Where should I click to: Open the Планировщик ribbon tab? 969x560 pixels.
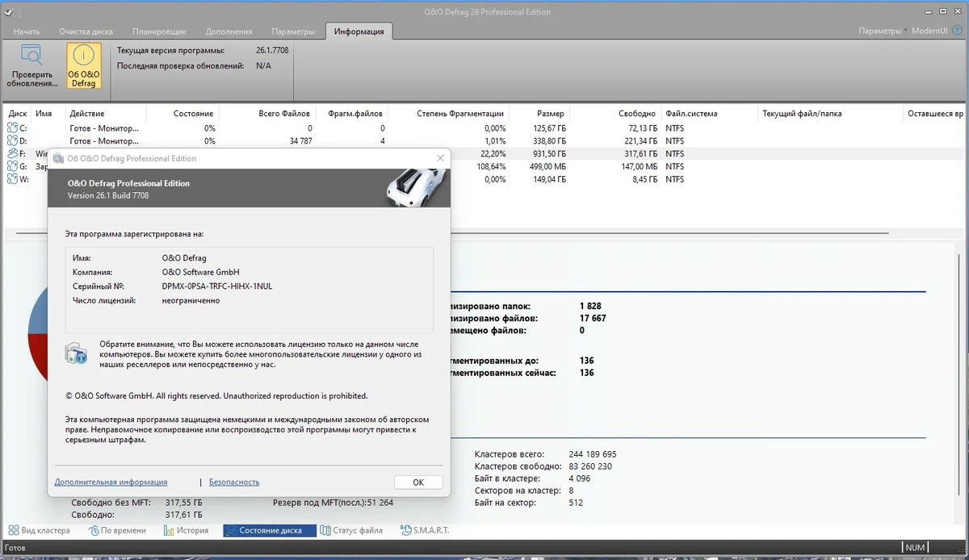click(x=159, y=31)
